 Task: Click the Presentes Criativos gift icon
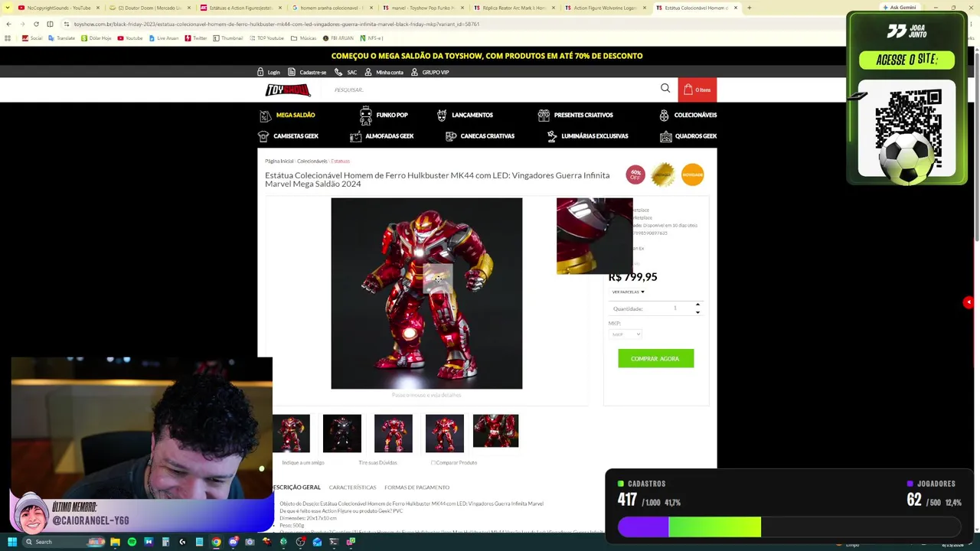[x=544, y=115]
